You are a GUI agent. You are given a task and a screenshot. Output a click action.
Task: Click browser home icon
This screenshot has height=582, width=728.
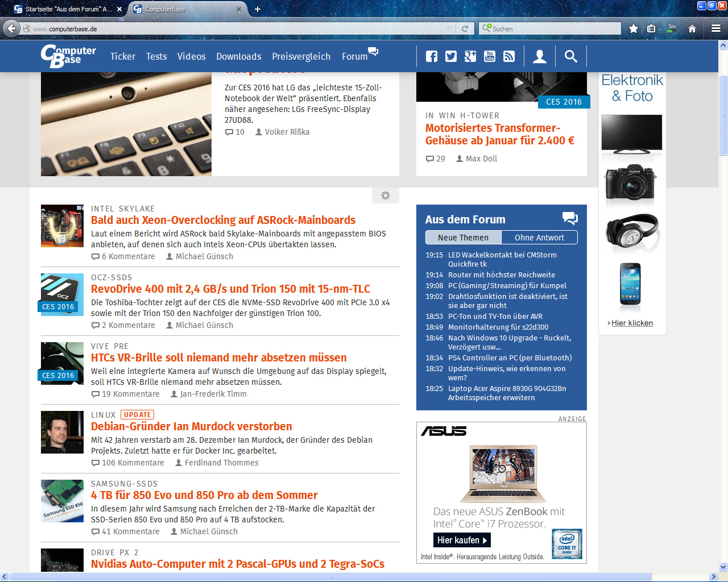pos(692,28)
